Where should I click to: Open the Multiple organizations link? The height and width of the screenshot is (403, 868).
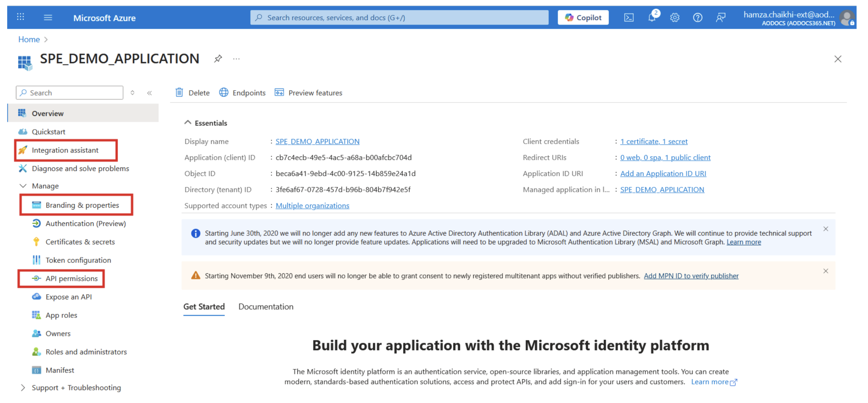(312, 206)
